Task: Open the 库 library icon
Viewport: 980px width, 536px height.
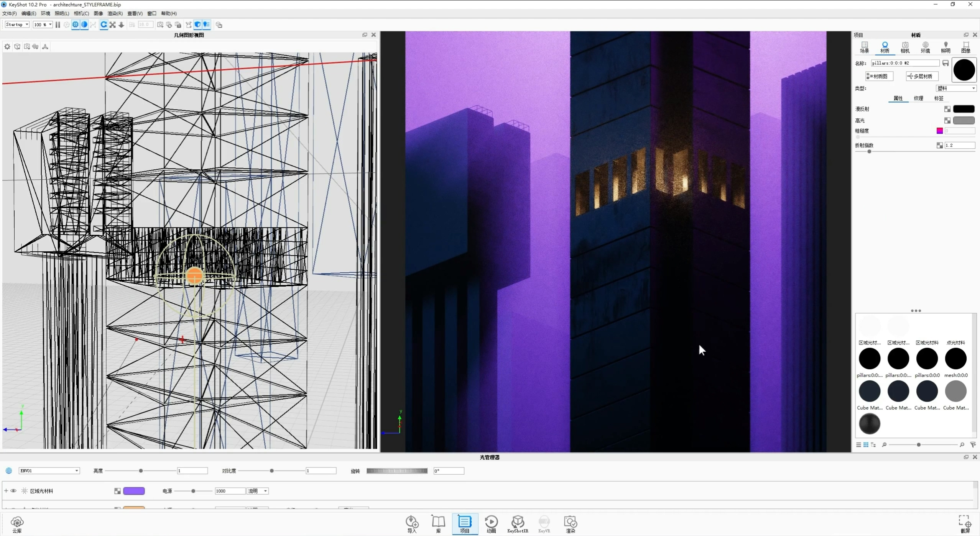Action: pos(437,524)
